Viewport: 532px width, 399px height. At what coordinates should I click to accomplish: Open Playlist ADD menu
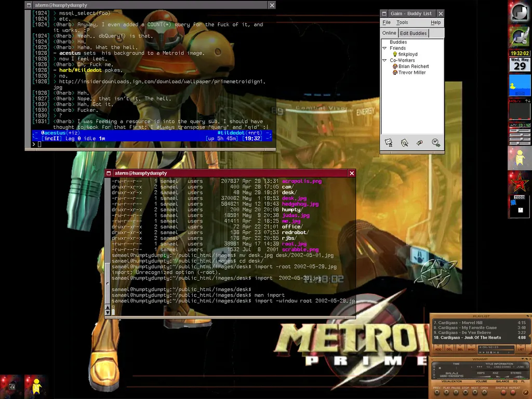click(x=438, y=349)
